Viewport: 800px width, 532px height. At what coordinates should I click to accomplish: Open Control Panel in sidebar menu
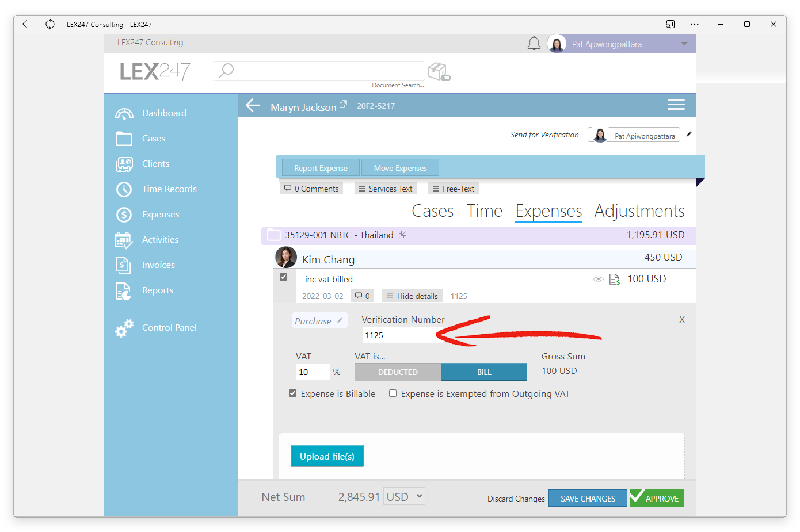point(169,328)
